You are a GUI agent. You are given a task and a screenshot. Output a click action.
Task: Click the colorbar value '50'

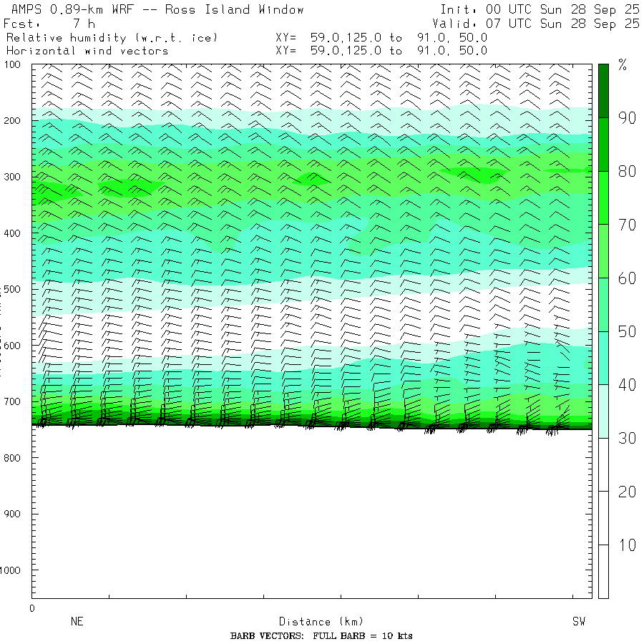(x=627, y=331)
